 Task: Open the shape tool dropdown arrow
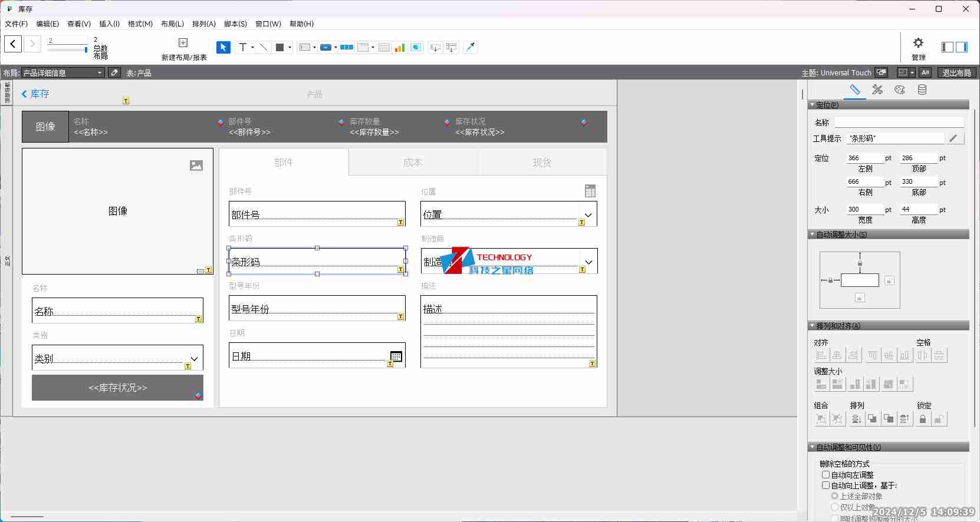point(290,47)
